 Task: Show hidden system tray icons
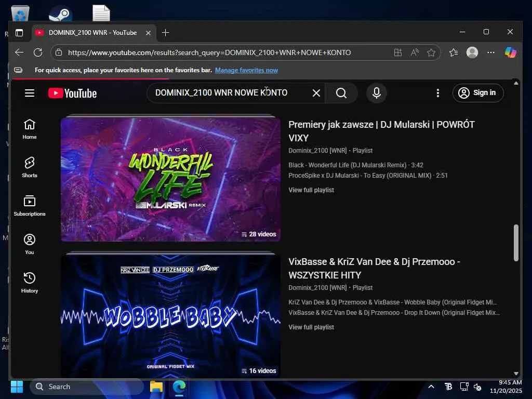[431, 387]
